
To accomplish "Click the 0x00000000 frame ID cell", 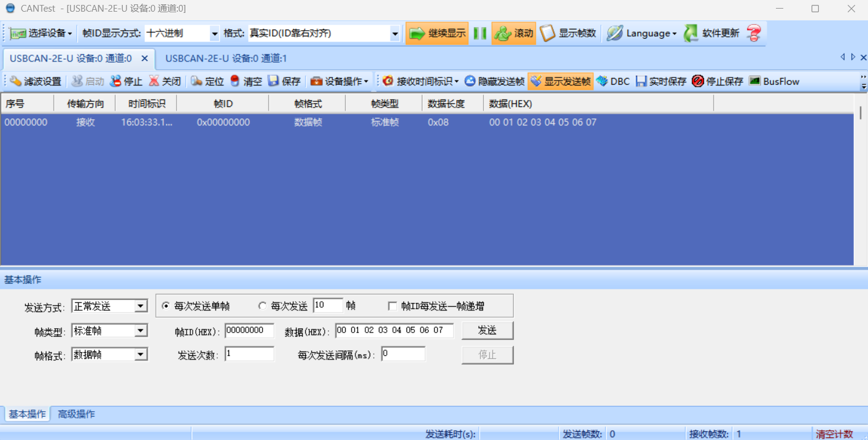I will pos(223,122).
